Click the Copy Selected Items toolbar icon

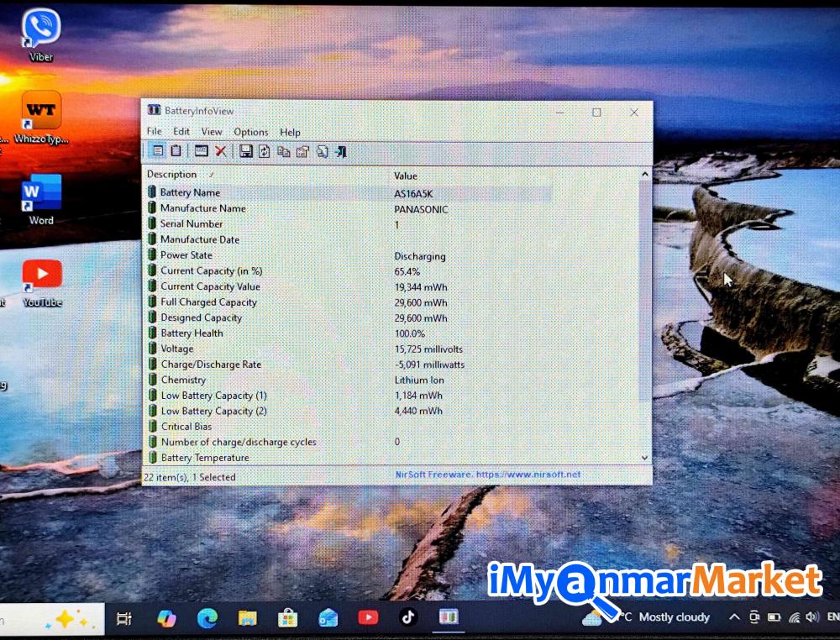tap(283, 151)
